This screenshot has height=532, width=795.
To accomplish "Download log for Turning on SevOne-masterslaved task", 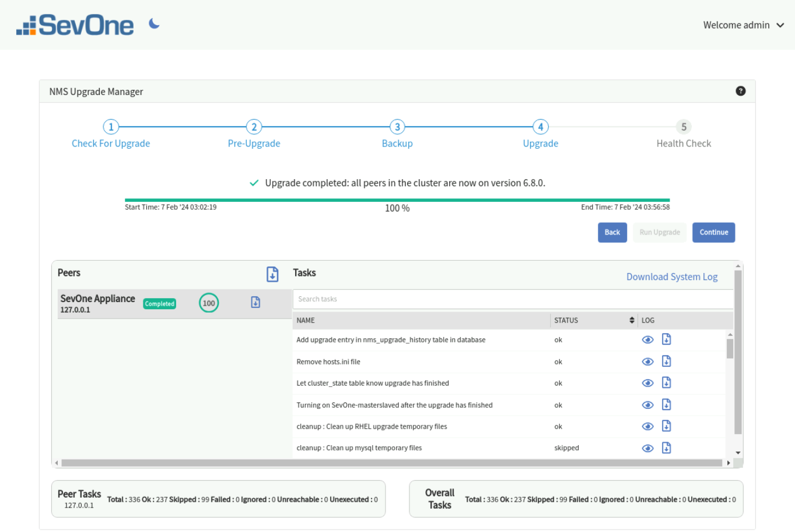I will pyautogui.click(x=667, y=404).
